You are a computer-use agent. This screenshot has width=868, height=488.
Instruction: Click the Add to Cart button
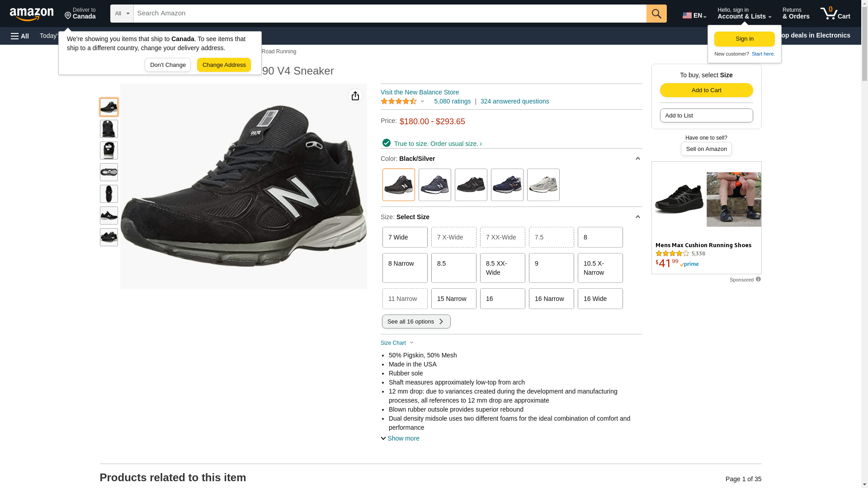tap(706, 90)
